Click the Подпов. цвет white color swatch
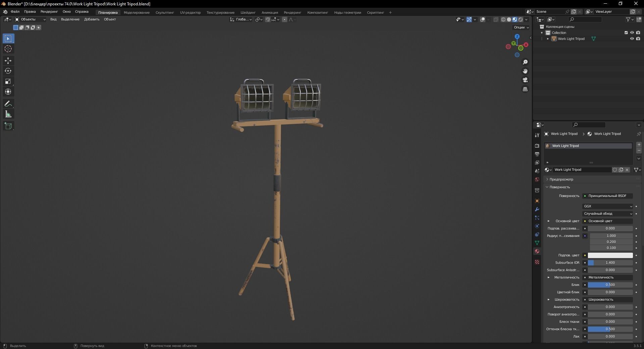Screen dimensions: 644x349 (x=610, y=255)
